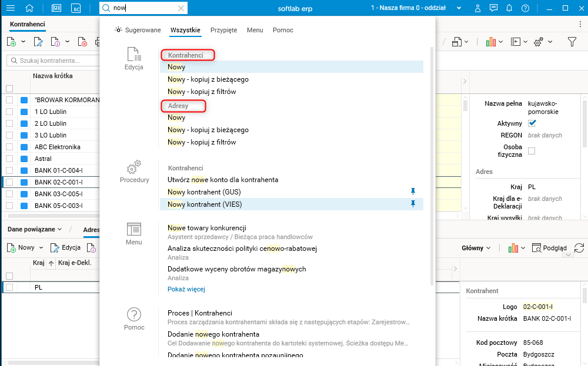This screenshot has height=366, width=588.
Task: Tick the select-all checkbox in contractor list header
Action: tap(9, 88)
